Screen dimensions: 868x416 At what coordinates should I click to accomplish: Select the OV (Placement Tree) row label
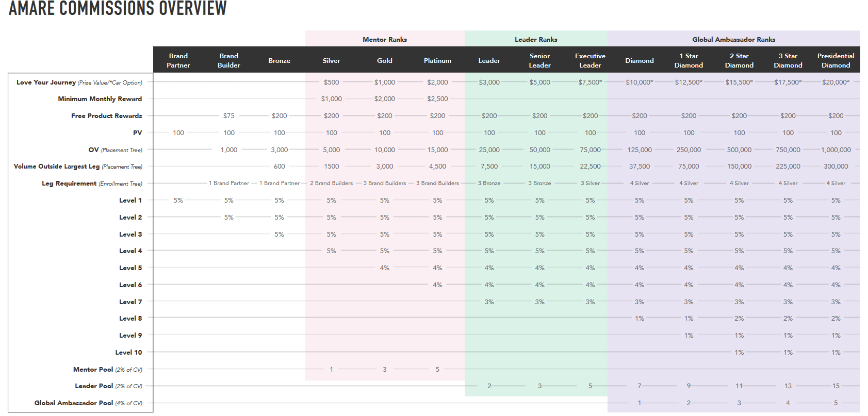click(116, 150)
